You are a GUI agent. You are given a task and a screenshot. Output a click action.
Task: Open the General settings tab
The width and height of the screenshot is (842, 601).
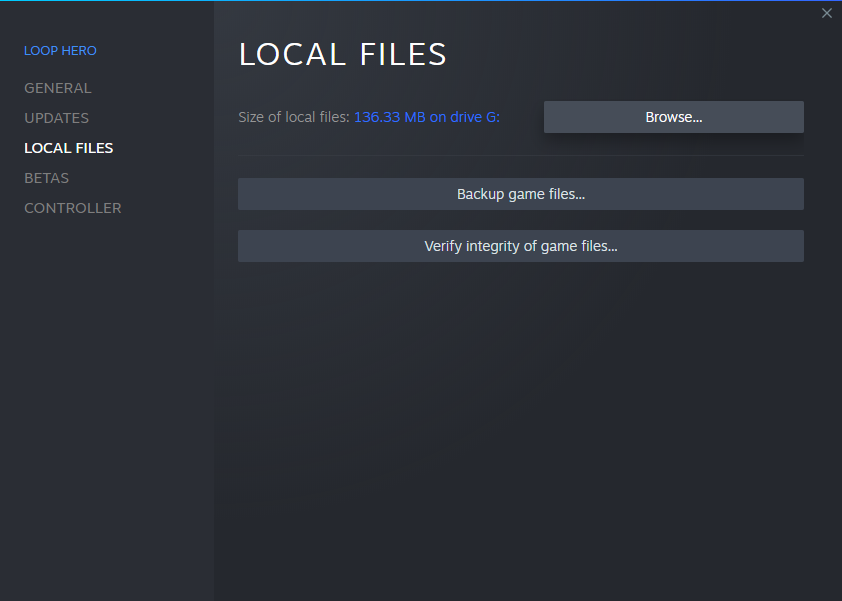pyautogui.click(x=57, y=88)
